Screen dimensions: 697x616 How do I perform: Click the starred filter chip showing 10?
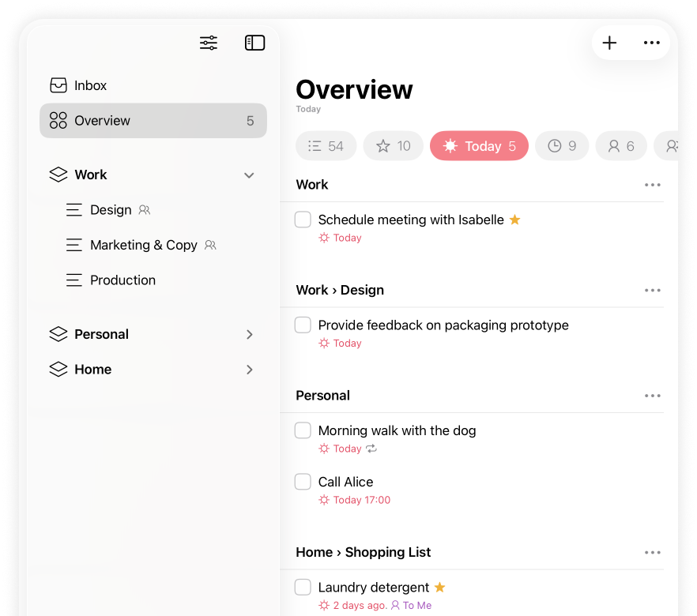(x=393, y=146)
